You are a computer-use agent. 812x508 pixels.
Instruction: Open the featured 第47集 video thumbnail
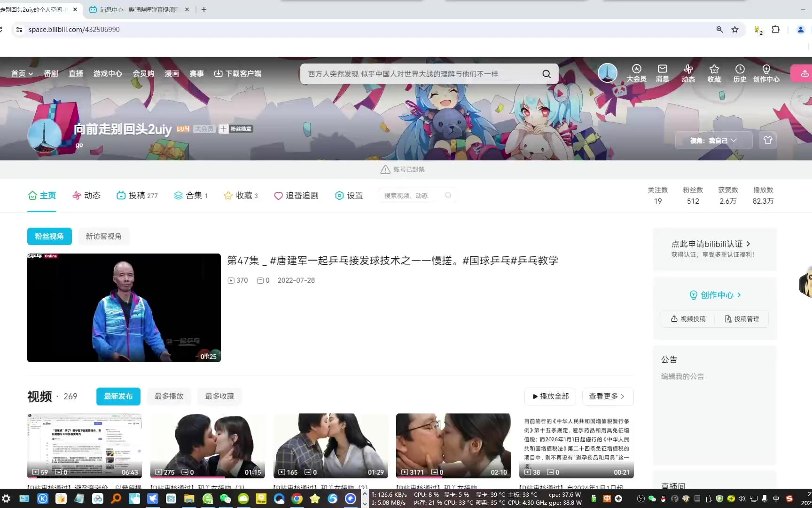(x=124, y=308)
